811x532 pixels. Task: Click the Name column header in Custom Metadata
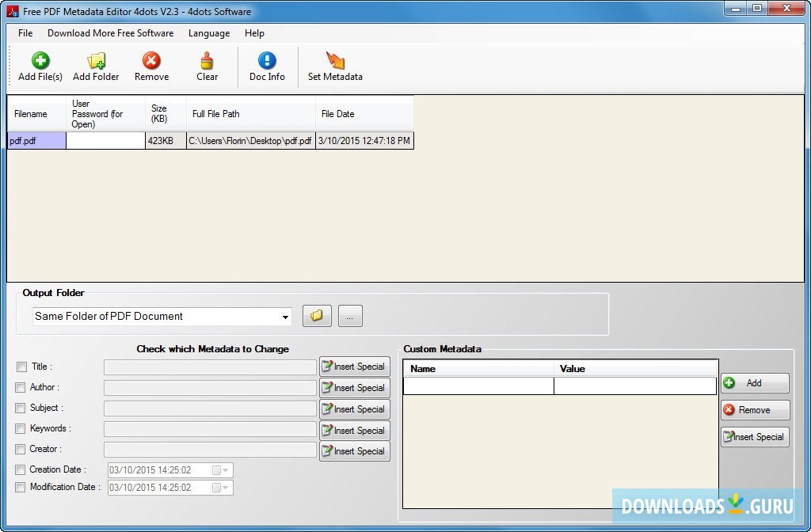(x=478, y=369)
